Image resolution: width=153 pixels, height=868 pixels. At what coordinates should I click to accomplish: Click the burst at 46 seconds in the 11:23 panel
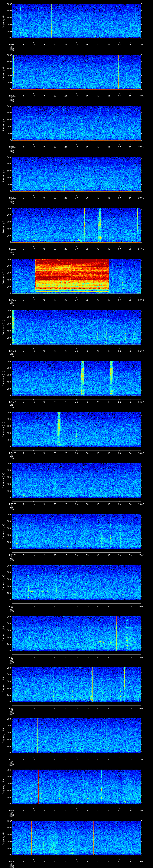(x=111, y=378)
